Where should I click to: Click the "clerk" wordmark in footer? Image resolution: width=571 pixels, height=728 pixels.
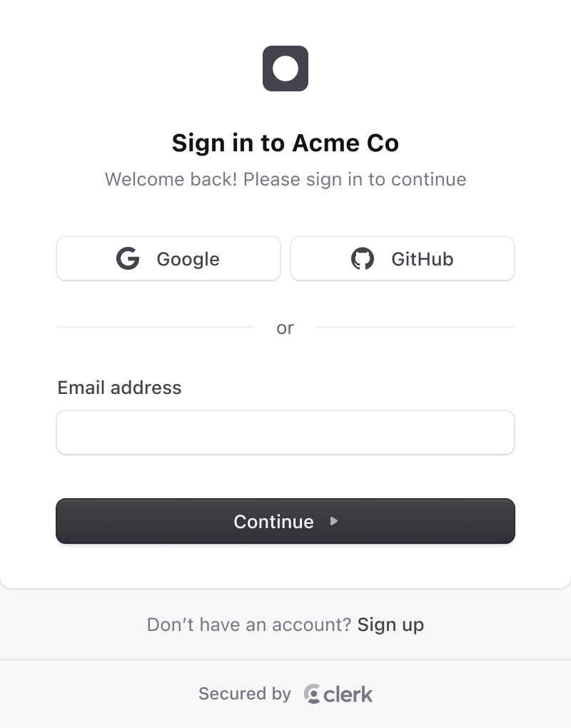tap(348, 694)
